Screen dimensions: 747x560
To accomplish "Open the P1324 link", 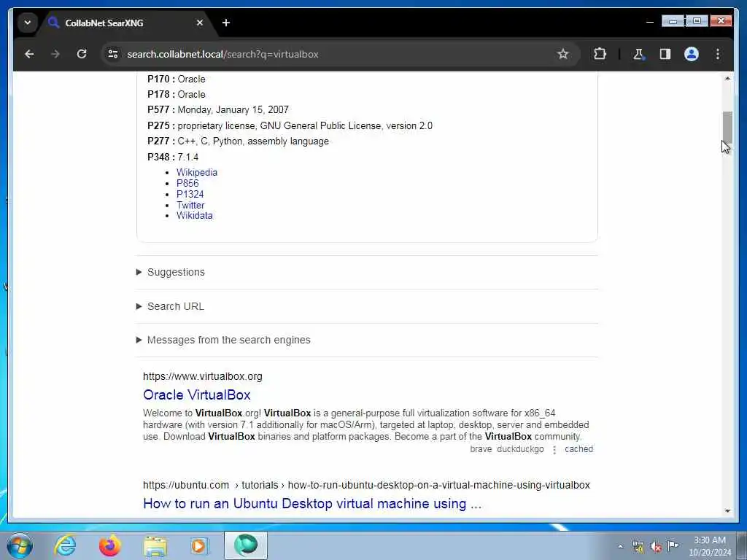I will (190, 194).
